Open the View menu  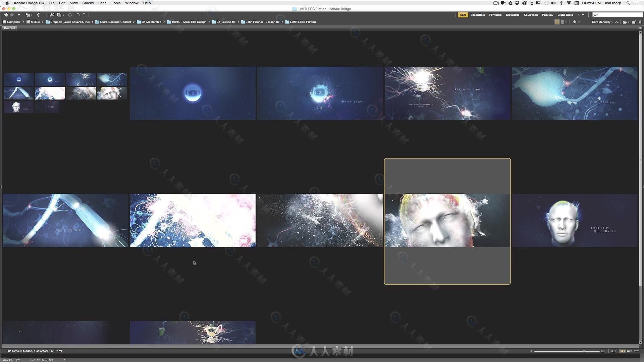click(x=74, y=3)
